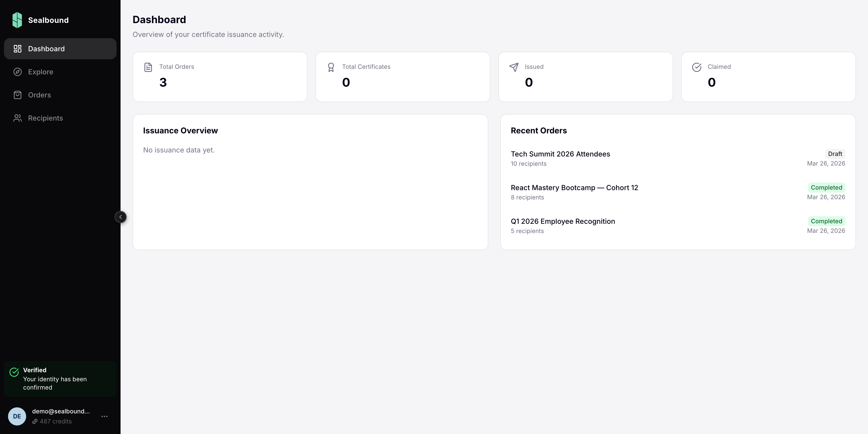This screenshot has height=434, width=868.
Task: Click the Dashboard grid icon in sidebar
Action: (x=18, y=49)
